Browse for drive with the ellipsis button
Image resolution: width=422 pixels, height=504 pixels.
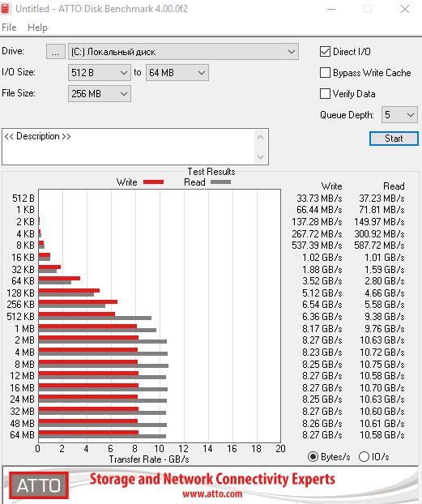click(56, 51)
